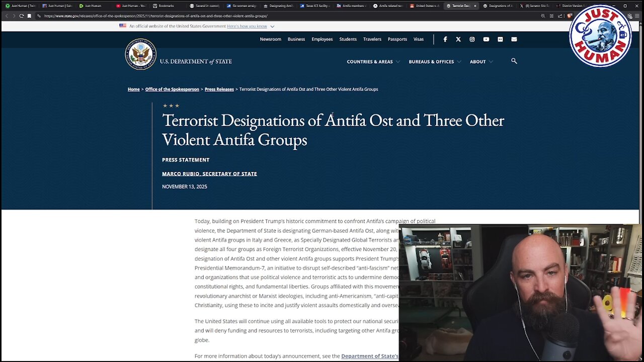Open the Travelers menu link
This screenshot has height=362, width=644.
pos(372,39)
